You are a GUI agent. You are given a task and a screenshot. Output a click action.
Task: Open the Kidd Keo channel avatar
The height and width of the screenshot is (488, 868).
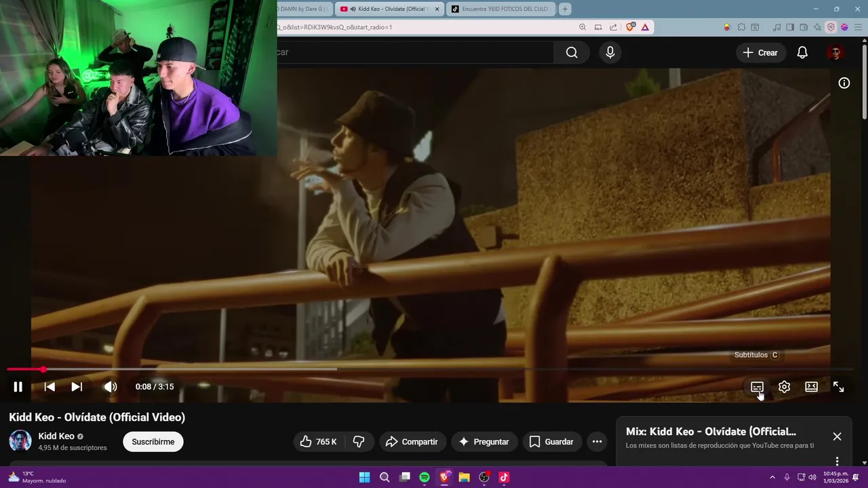(20, 441)
